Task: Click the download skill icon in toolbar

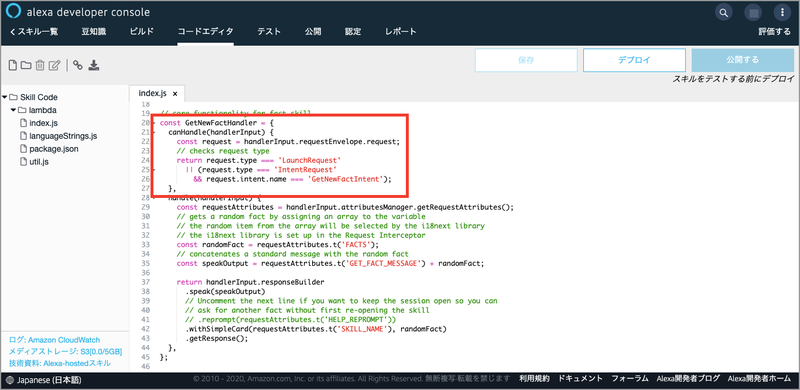Action: (x=94, y=65)
